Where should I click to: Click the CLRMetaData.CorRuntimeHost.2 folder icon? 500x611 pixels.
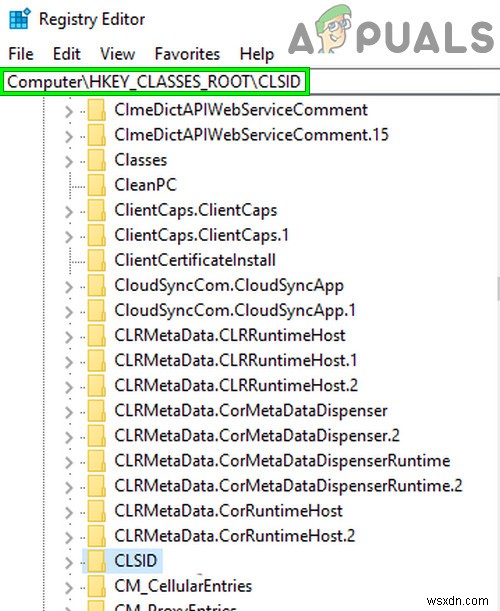coord(96,536)
